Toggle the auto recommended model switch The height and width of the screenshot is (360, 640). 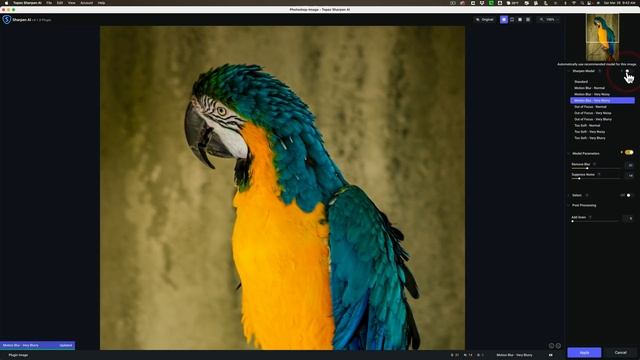pyautogui.click(x=628, y=71)
